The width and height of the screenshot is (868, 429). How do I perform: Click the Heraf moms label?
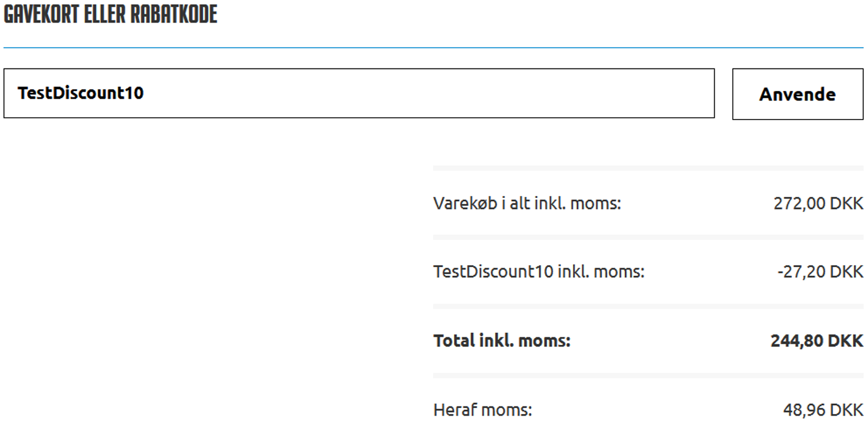[482, 410]
